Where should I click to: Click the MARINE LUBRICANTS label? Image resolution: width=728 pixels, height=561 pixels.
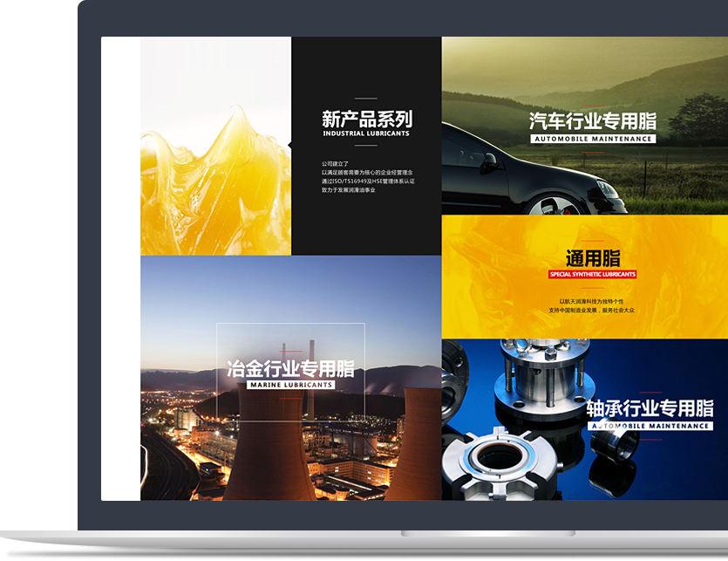pos(290,385)
